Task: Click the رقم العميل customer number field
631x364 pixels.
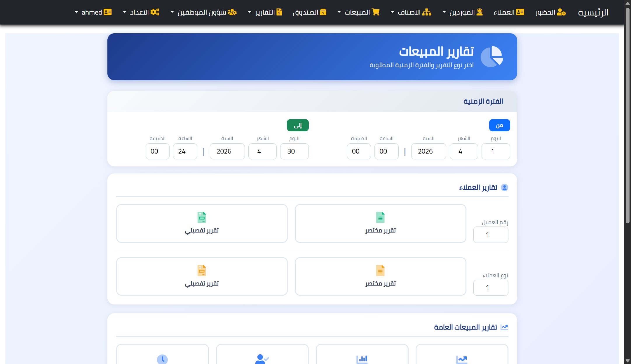Action: [491, 235]
